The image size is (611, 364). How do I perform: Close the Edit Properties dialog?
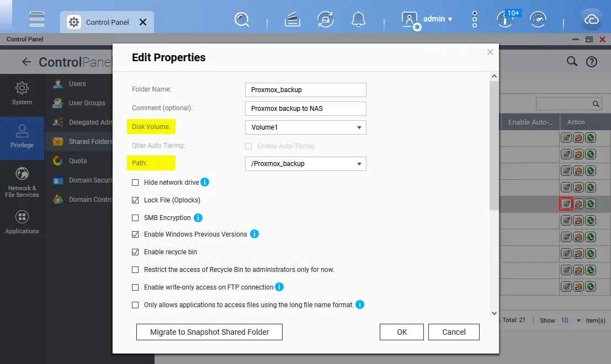490,52
